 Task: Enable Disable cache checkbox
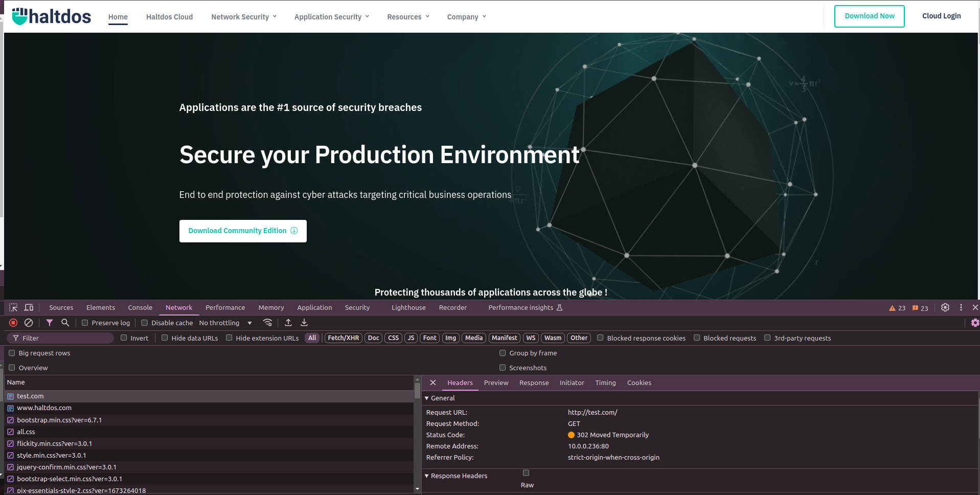pos(145,323)
